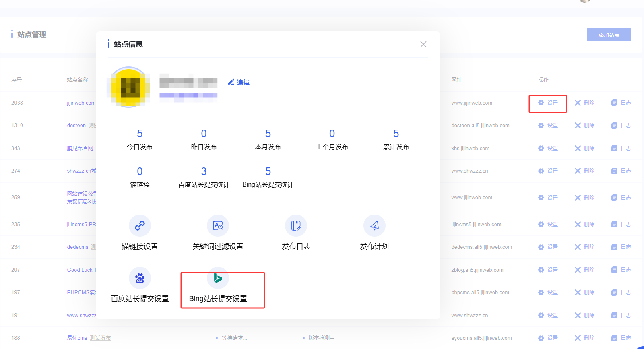Open 设置 for row 274 www.shwzzz.cn
Viewport: 644px width, 349px height.
coord(548,171)
